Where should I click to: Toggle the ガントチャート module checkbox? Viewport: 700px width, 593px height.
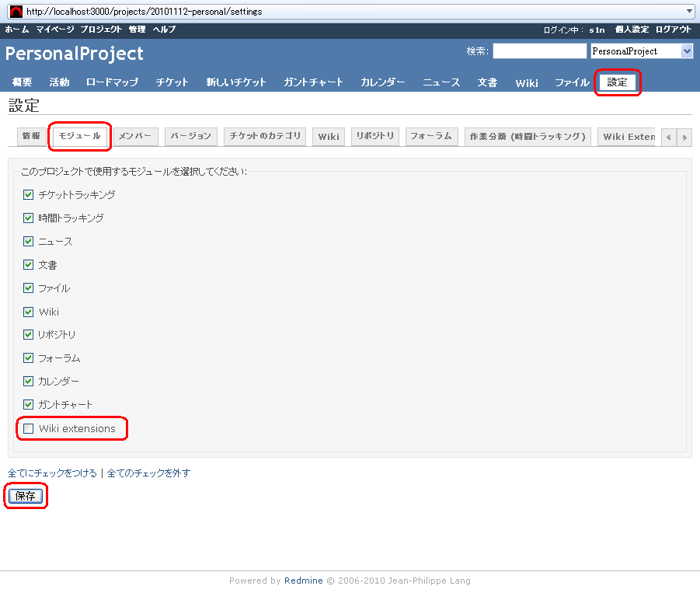click(29, 405)
